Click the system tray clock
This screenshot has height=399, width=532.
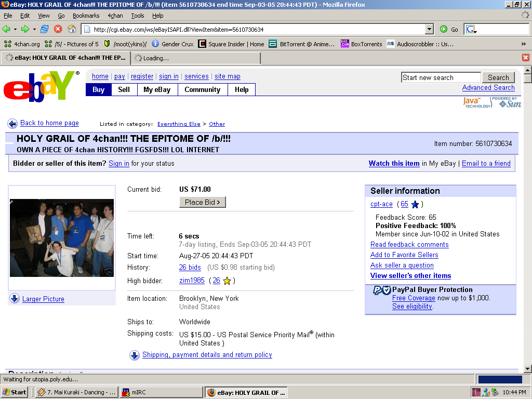(x=514, y=392)
